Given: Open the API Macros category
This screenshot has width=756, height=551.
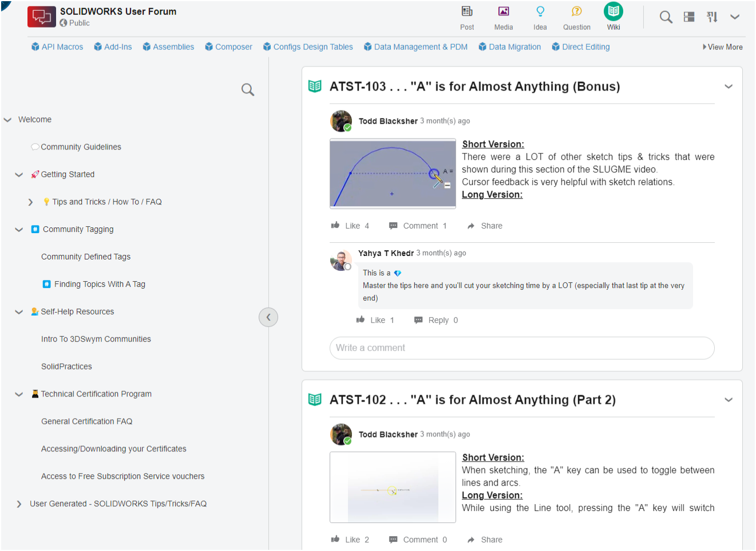Looking at the screenshot, I should (x=57, y=47).
